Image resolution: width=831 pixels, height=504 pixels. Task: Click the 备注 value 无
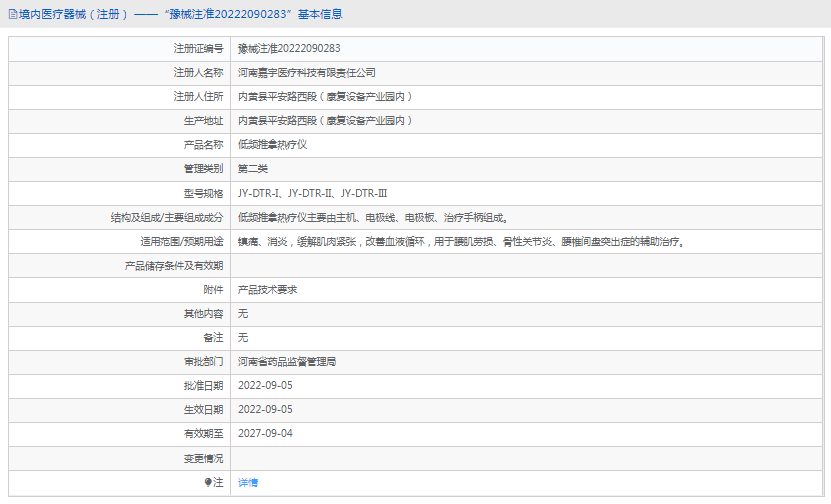[x=243, y=338]
